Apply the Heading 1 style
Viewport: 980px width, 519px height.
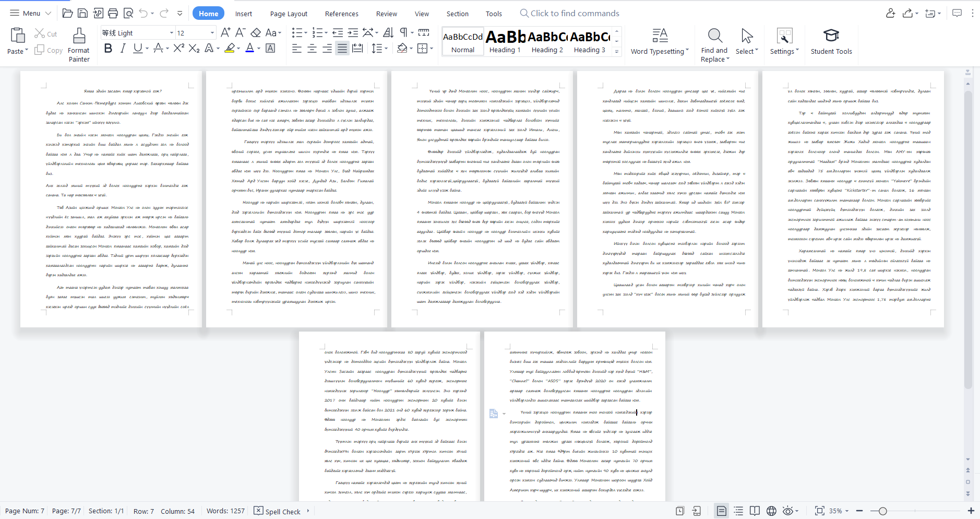tap(505, 41)
